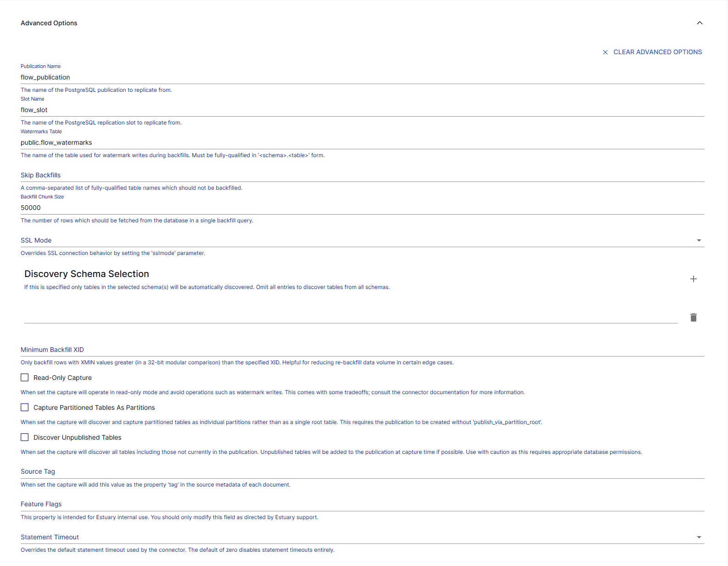The height and width of the screenshot is (566, 728).
Task: Click the Advanced Options header title
Action: tap(49, 23)
